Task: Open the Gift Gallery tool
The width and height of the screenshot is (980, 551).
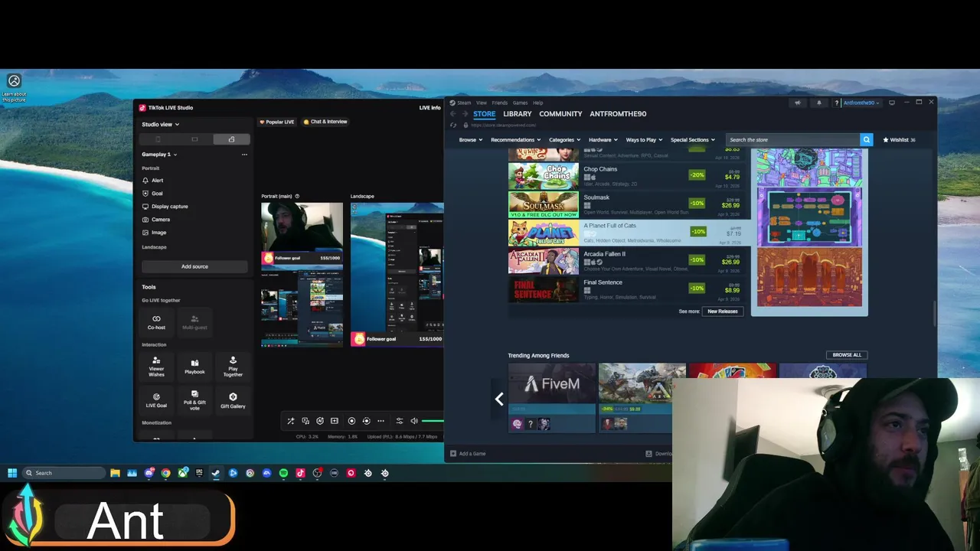Action: (233, 400)
